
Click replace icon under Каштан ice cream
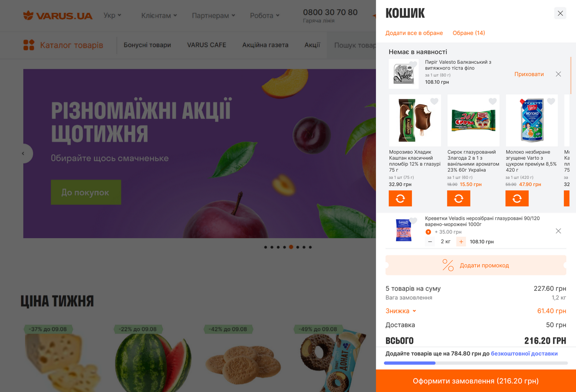pos(400,199)
